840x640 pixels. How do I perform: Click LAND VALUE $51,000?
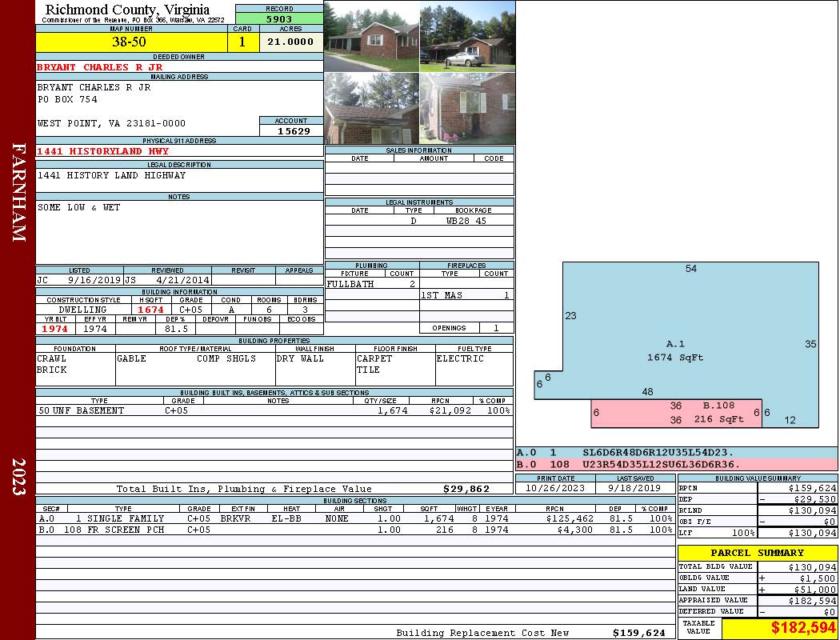815,589
